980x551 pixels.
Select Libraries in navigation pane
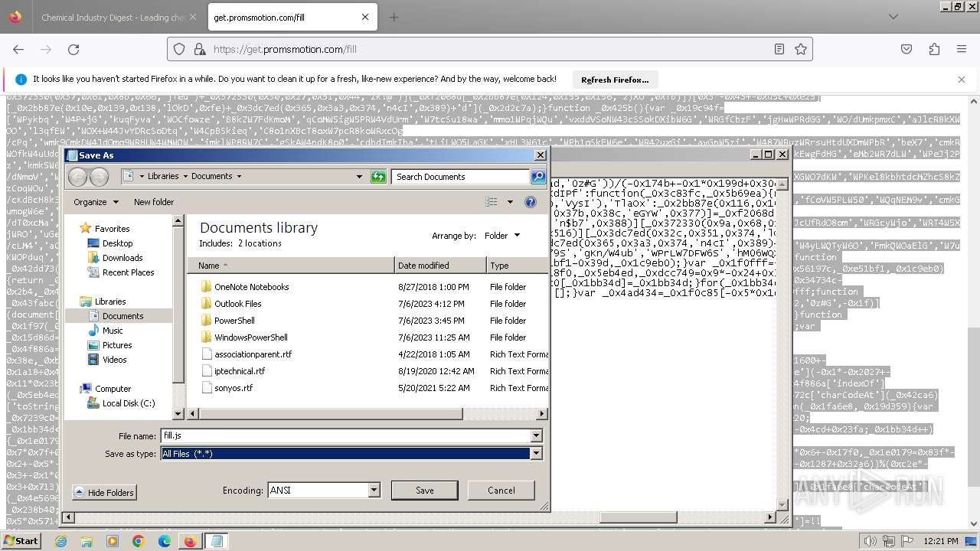110,302
